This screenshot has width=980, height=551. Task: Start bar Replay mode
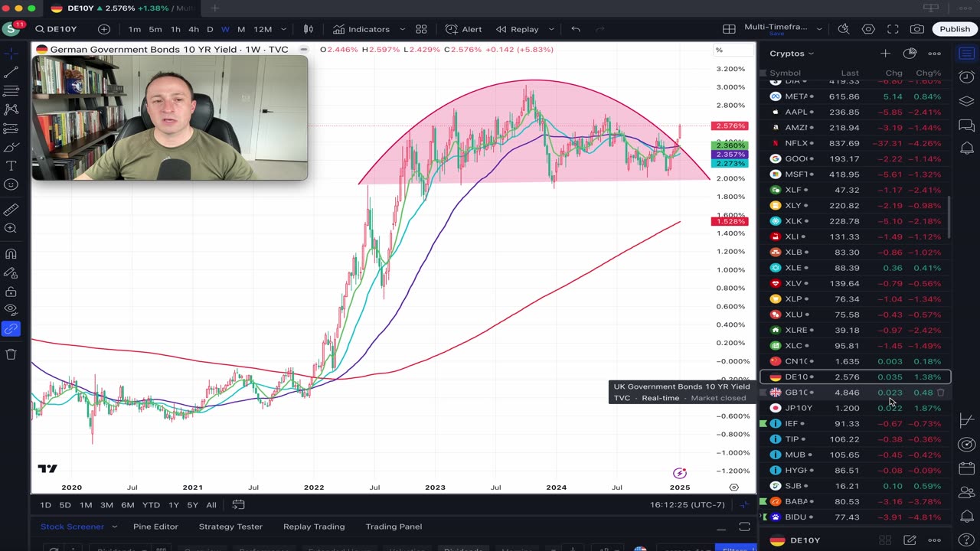coord(517,29)
